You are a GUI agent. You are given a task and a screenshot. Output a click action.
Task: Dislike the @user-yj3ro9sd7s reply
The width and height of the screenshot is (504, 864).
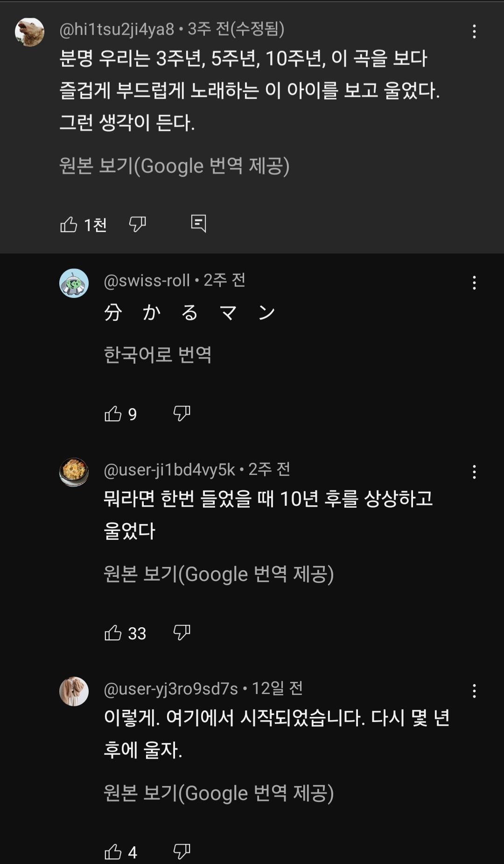[x=182, y=851]
